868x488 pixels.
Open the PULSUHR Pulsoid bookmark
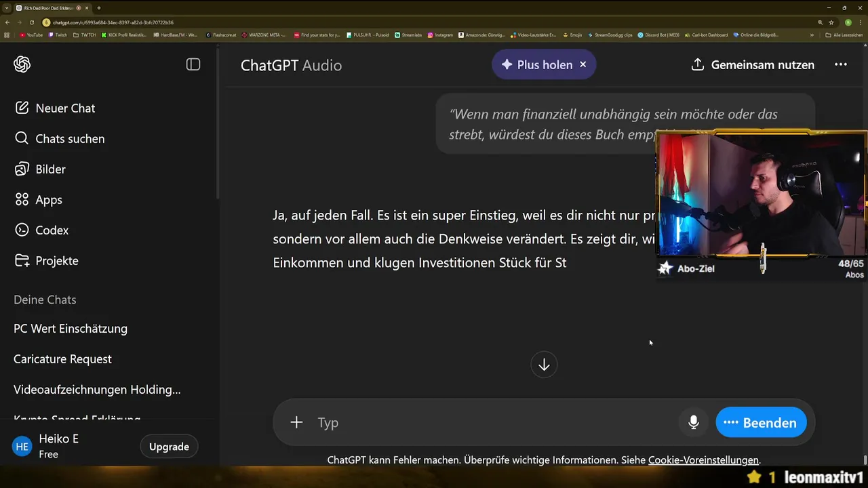coord(368,35)
